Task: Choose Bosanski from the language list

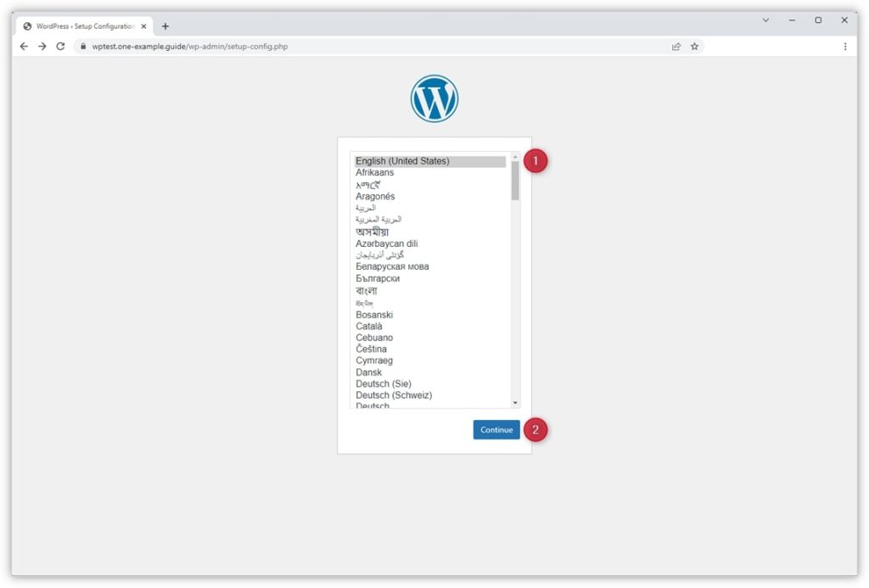Action: tap(430, 314)
